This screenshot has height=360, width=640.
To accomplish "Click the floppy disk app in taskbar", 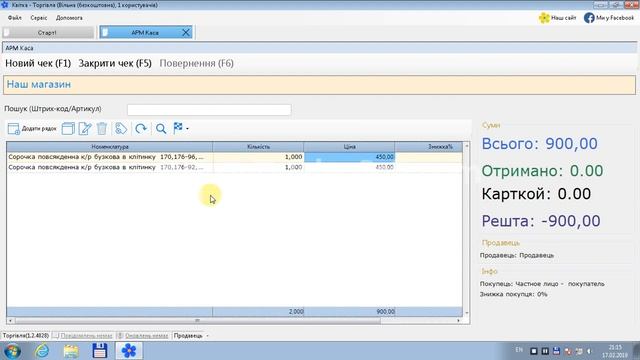I will point(100,351).
